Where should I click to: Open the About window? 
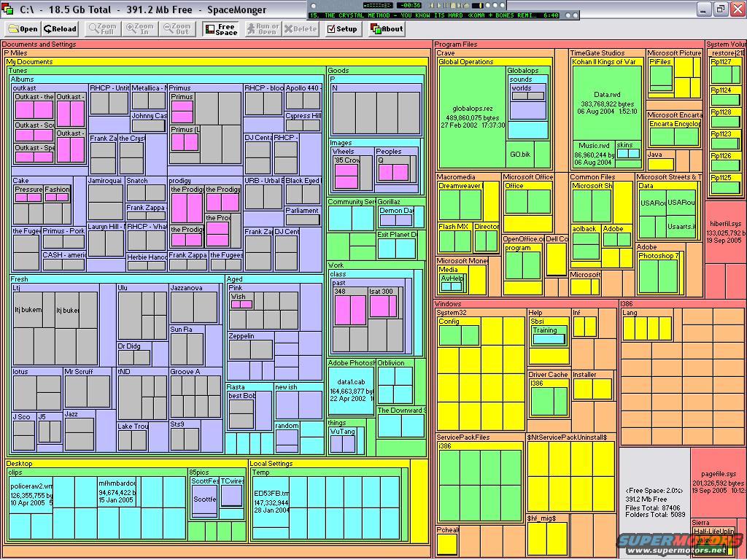[x=387, y=29]
